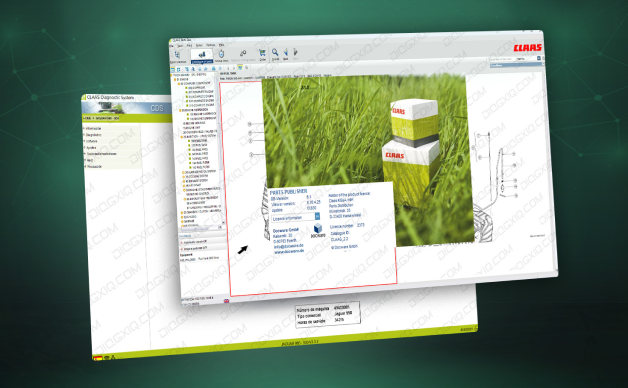Image resolution: width=628 pixels, height=388 pixels.
Task: Open the Type overview toolbar icon
Action: pyautogui.click(x=177, y=55)
